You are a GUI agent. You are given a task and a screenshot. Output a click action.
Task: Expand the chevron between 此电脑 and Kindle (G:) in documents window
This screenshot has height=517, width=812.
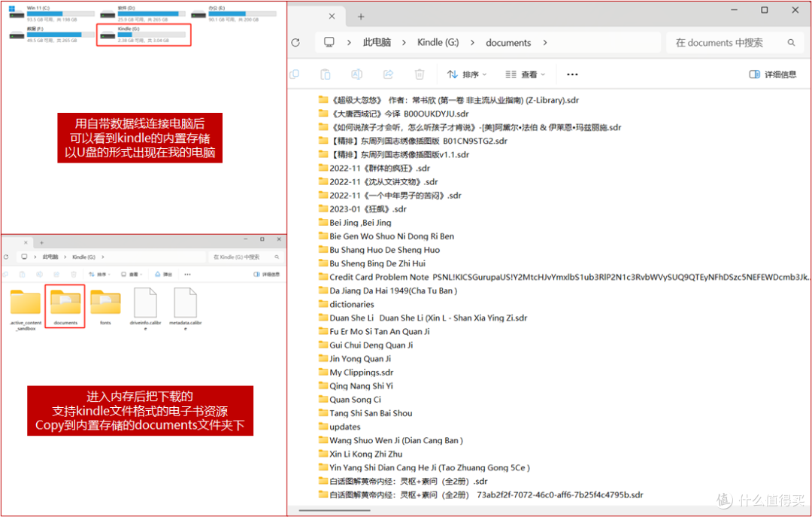pos(404,43)
